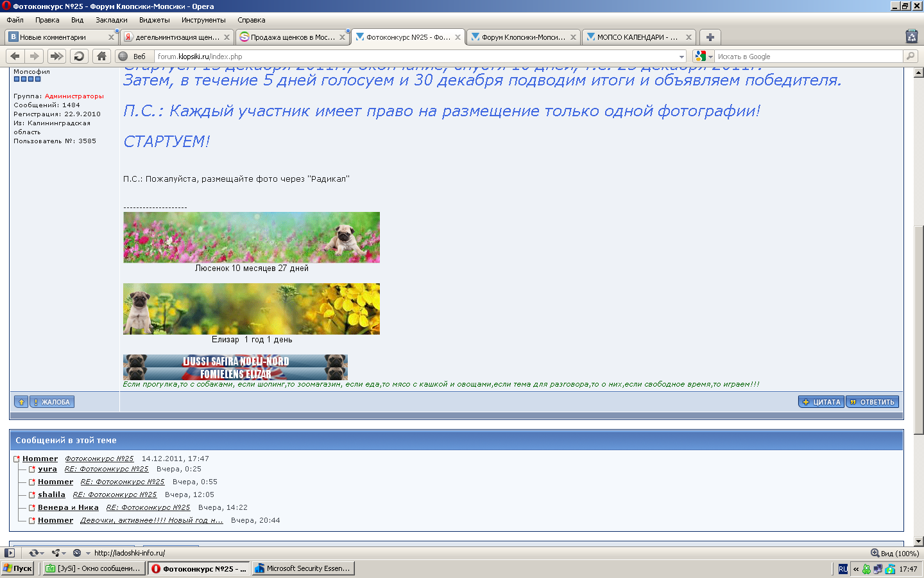Image resolution: width=924 pixels, height=578 pixels.
Task: Click the scroll-to-top arrow beside ЖАЛОБА
Action: (x=21, y=402)
